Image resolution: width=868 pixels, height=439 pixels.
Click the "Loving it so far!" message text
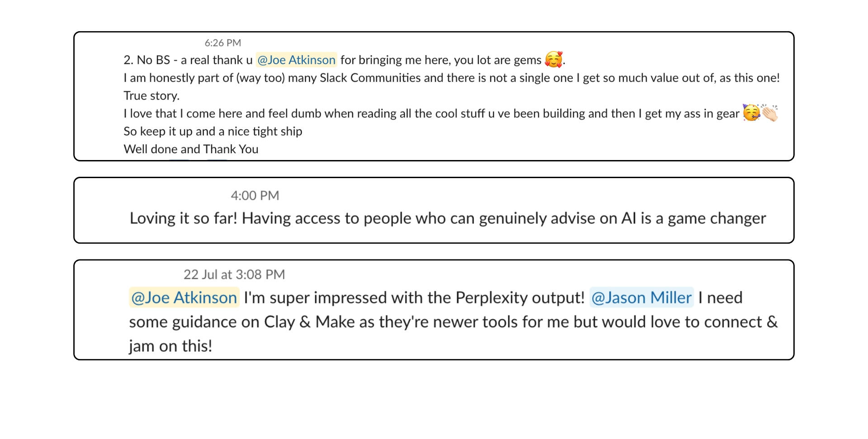(448, 218)
